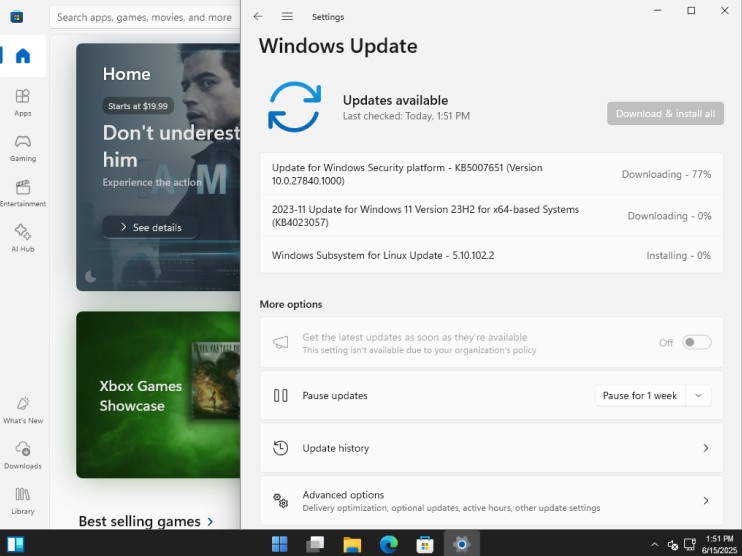Image resolution: width=742 pixels, height=556 pixels.
Task: Open Best selling games chevron
Action: pyautogui.click(x=210, y=521)
